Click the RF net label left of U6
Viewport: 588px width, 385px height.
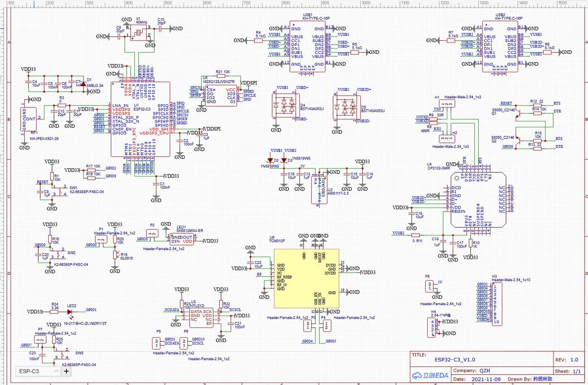[259, 274]
